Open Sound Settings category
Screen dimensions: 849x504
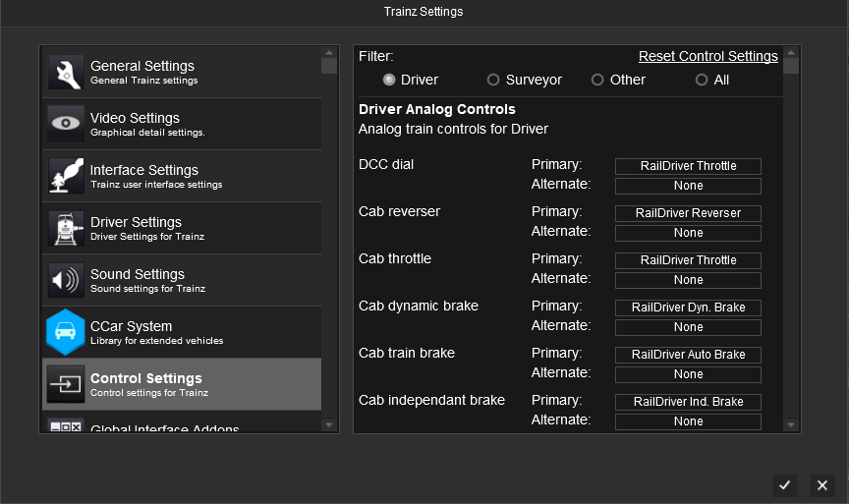click(182, 280)
